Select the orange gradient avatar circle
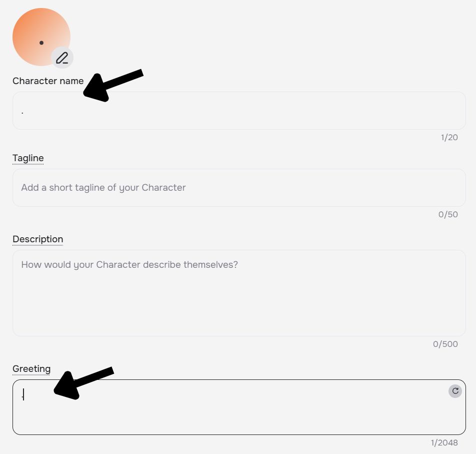Screen dimensions: 476x454 (41, 37)
